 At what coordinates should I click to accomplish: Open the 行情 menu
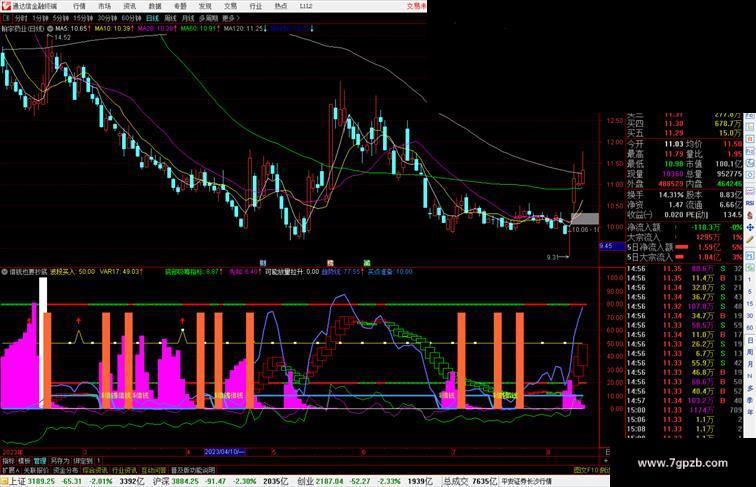(79, 6)
